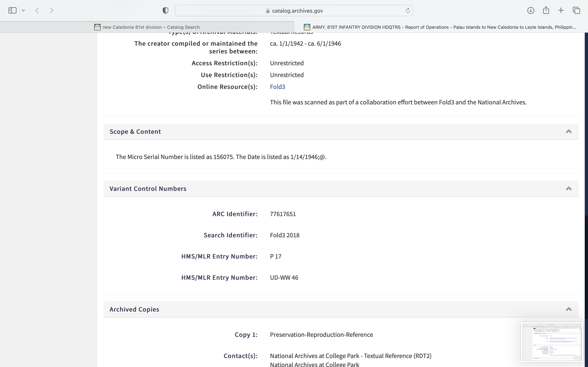This screenshot has height=367, width=588.
Task: Collapse the Variant Control Numbers chevron
Action: (569, 189)
